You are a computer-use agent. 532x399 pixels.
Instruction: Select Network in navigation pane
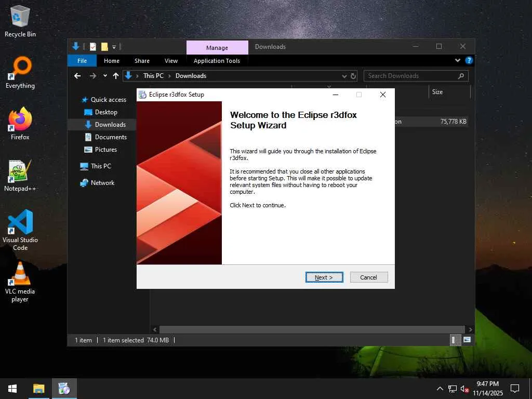coord(102,183)
